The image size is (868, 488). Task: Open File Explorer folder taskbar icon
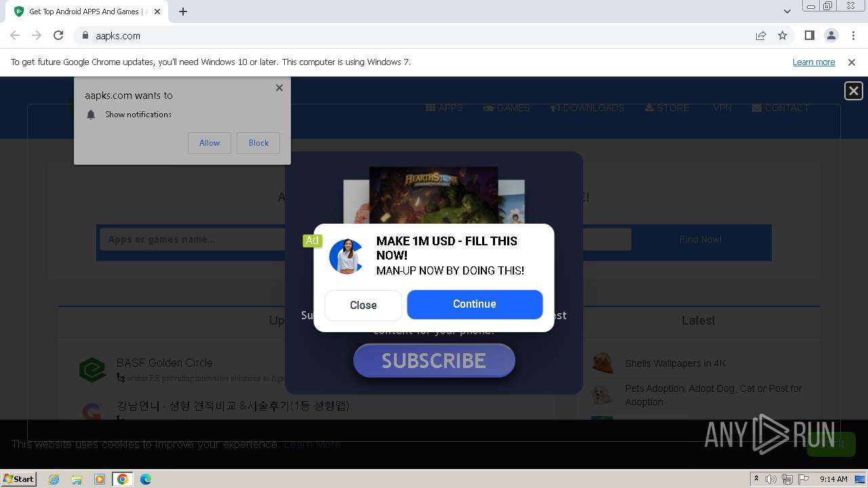point(77,479)
